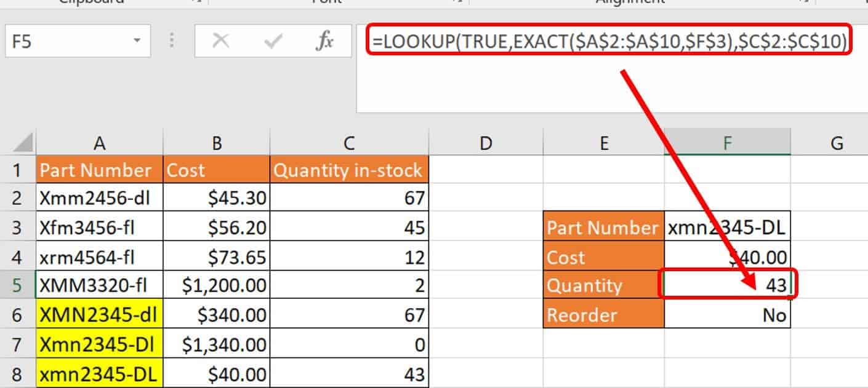
Task: Select column F header
Action: coord(727,143)
